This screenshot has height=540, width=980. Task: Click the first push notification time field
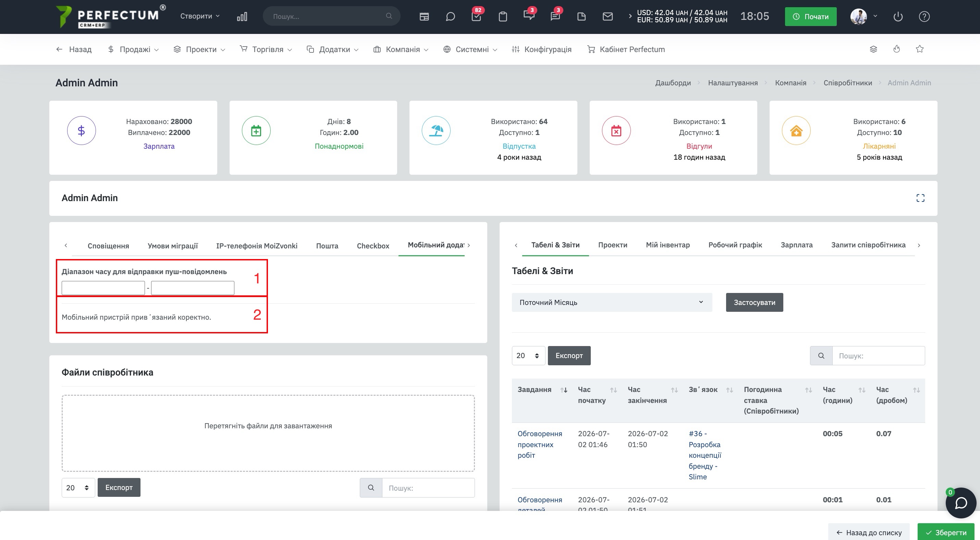pos(103,288)
